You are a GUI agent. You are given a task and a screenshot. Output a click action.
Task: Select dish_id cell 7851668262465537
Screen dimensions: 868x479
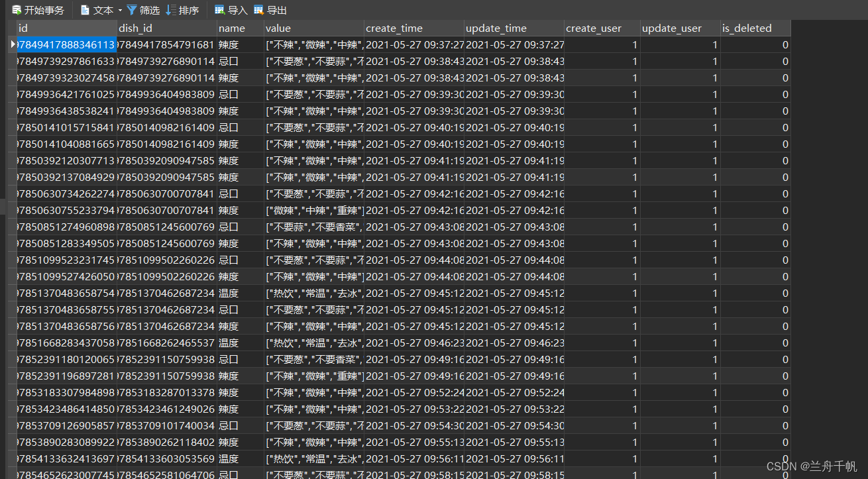click(x=167, y=343)
